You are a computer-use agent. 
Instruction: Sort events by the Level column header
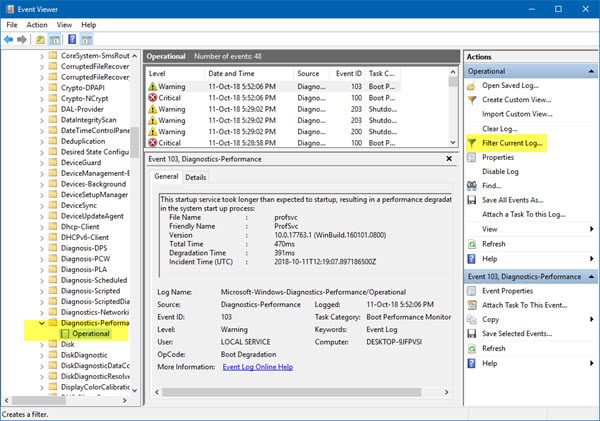point(175,73)
